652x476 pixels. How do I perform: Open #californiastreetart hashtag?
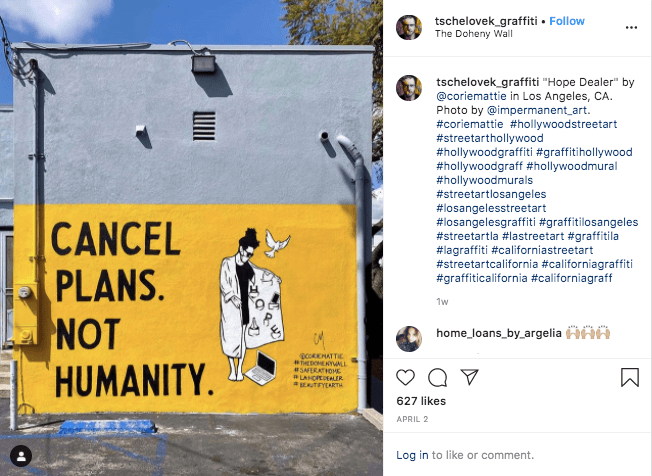542,250
